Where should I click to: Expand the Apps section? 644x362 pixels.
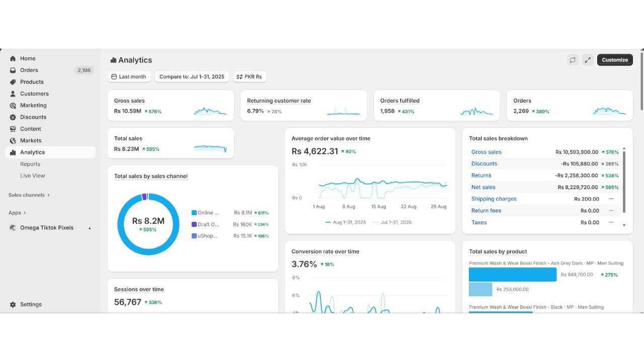pos(17,213)
